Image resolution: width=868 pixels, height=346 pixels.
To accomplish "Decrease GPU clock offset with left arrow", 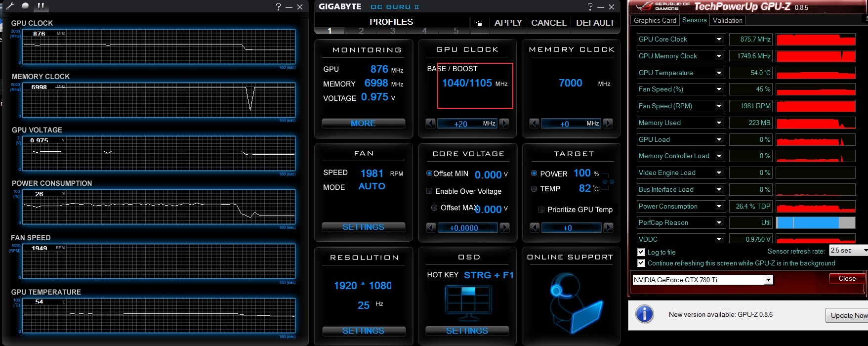I will (430, 123).
